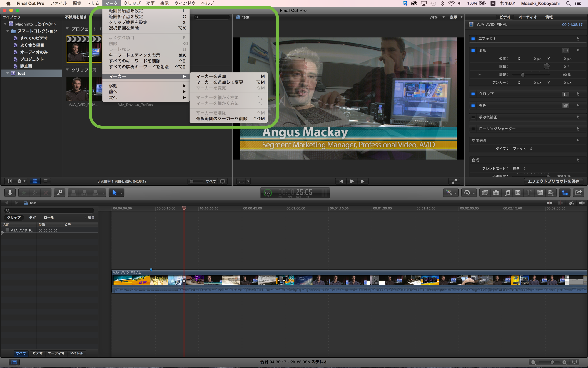Open the viewer 表示 dropdown
This screenshot has width=588, height=368.
(x=456, y=17)
